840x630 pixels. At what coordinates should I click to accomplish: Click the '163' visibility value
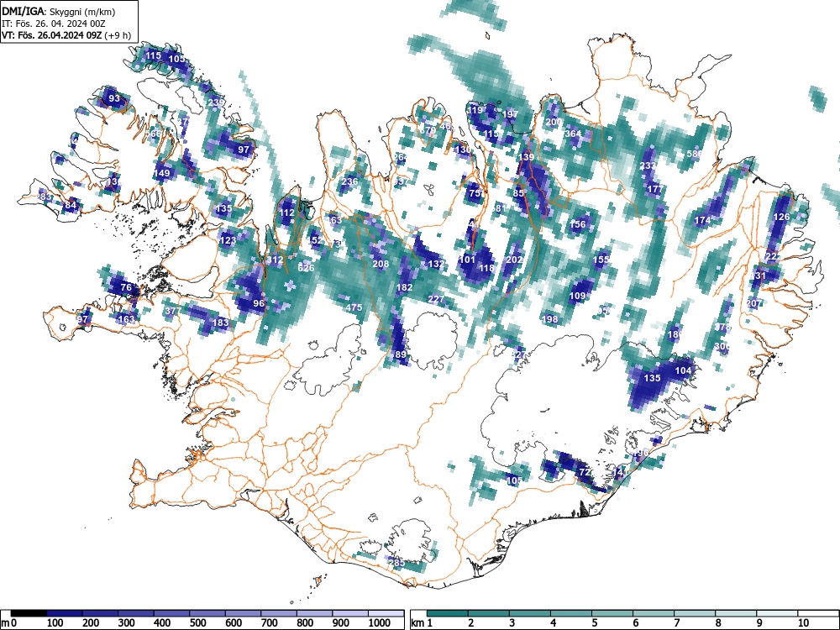127,319
